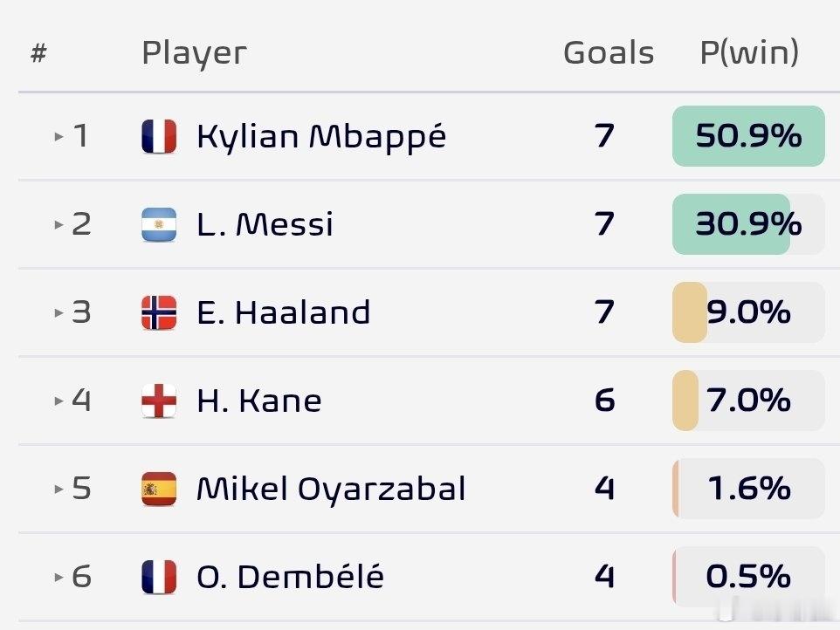Click the Argentina flag next to L. Messi
The image size is (840, 630).
[159, 224]
